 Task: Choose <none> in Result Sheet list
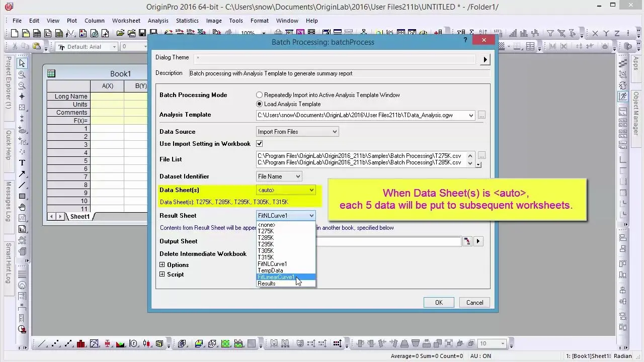(286, 225)
